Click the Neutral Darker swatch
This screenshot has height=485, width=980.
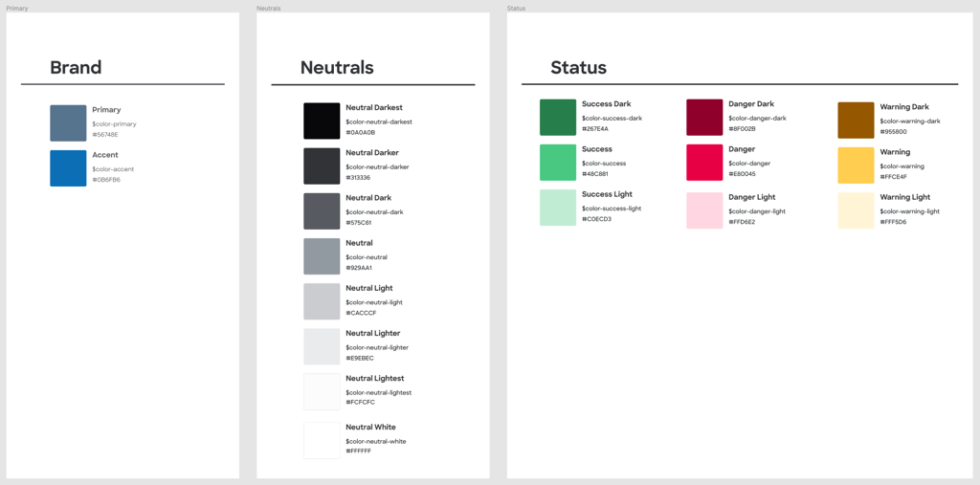tap(322, 166)
